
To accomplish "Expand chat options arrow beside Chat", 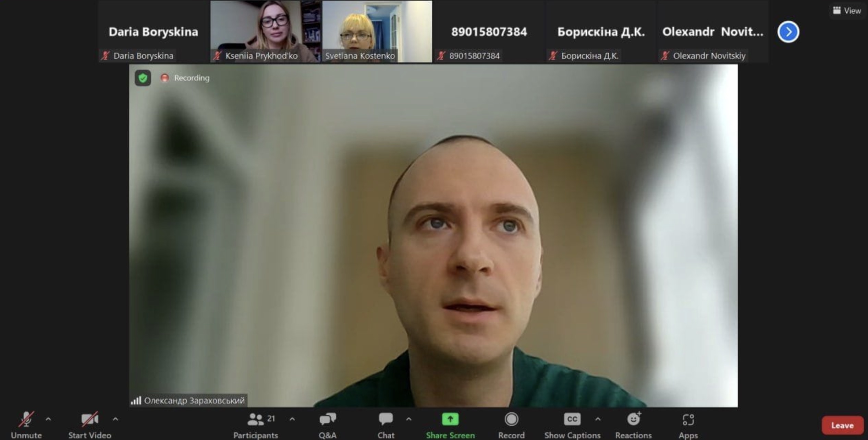I will [408, 419].
